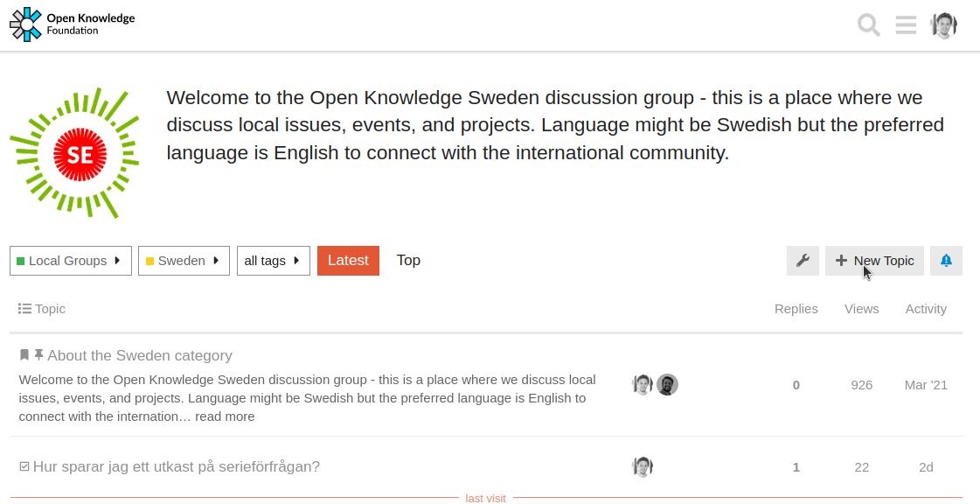Open the hamburger menu icon
The height and width of the screenshot is (504, 980).
(906, 25)
